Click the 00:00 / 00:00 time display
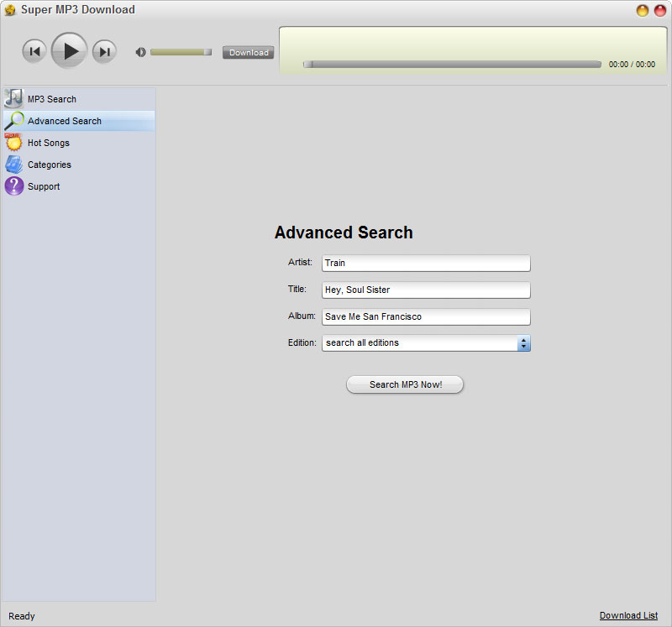The width and height of the screenshot is (672, 627). coord(632,65)
